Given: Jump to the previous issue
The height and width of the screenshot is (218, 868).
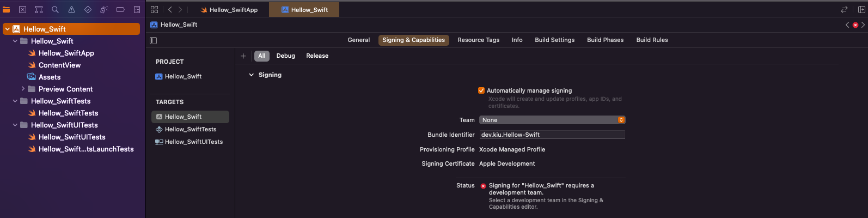Looking at the screenshot, I should coord(847,25).
